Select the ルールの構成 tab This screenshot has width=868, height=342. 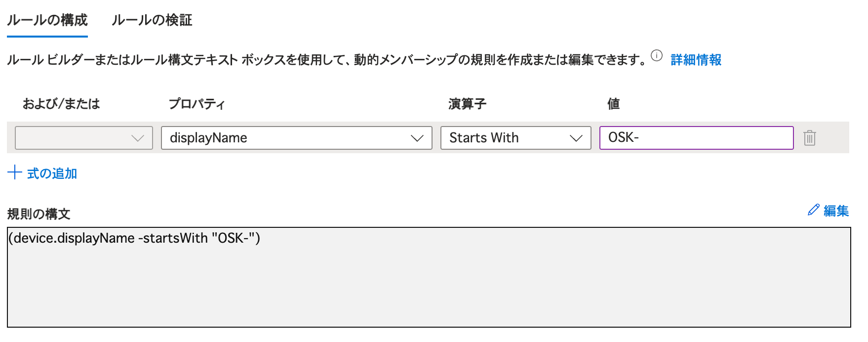[x=47, y=20]
